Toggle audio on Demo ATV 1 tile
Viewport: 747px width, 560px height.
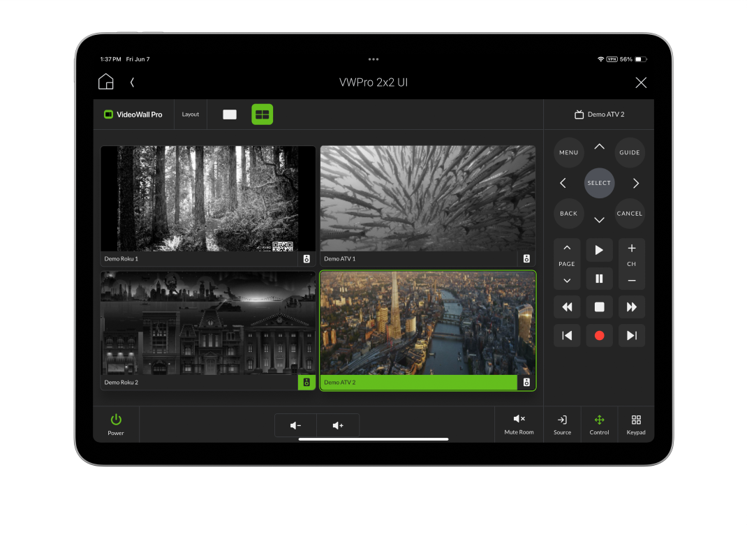coord(526,258)
